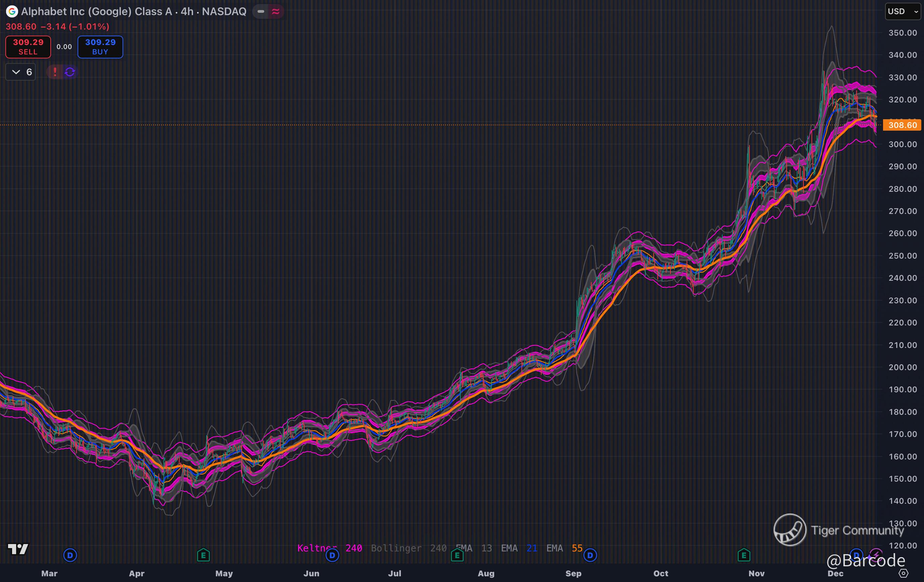Screen dimensions: 924x582
Task: Expand the collapsed indicators legend showing 6
Action: (21, 72)
